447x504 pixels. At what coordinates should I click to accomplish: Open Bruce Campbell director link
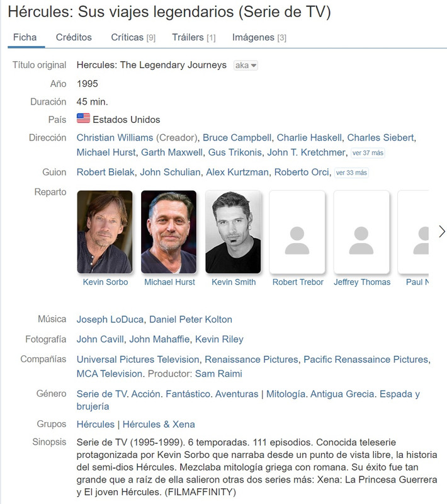point(237,137)
